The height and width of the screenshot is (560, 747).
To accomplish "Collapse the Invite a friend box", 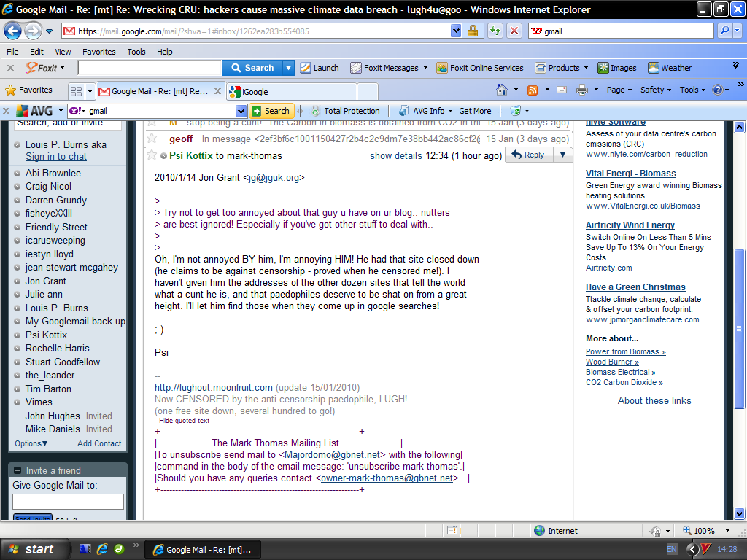I will pyautogui.click(x=17, y=470).
